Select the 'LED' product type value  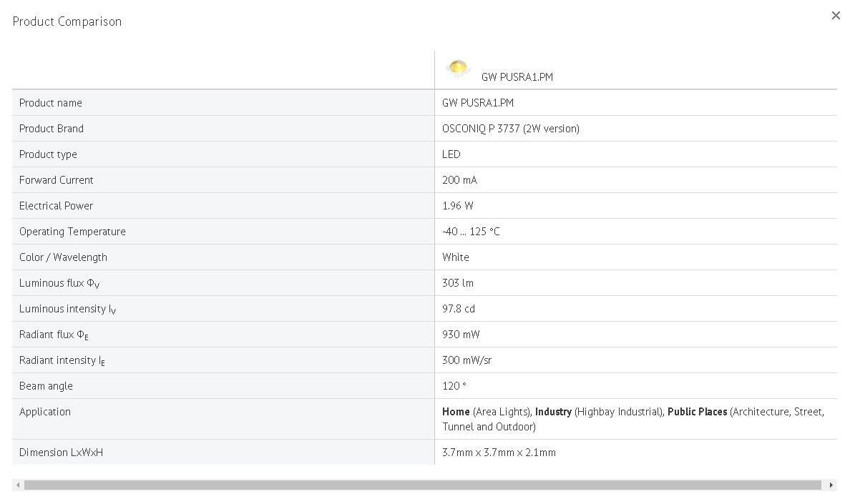pos(451,154)
